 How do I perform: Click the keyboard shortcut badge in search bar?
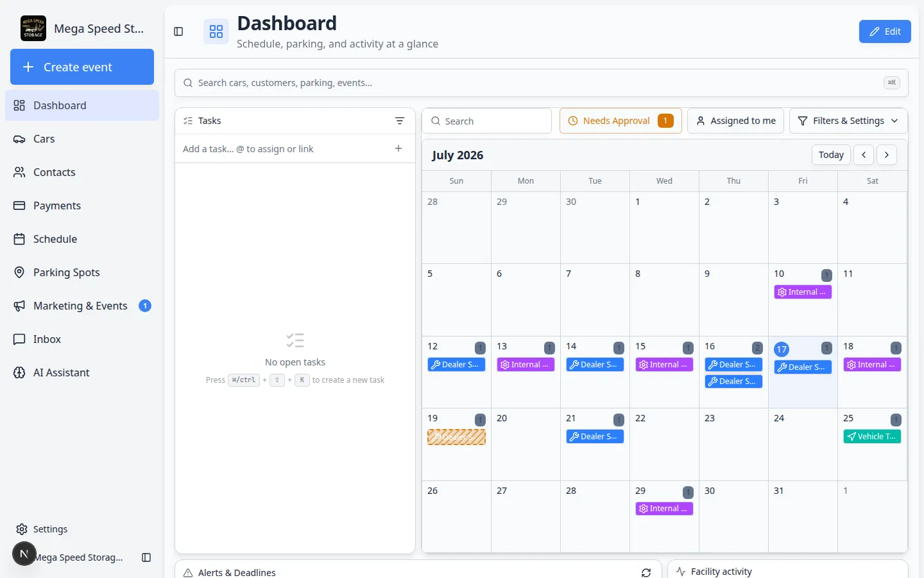(892, 82)
